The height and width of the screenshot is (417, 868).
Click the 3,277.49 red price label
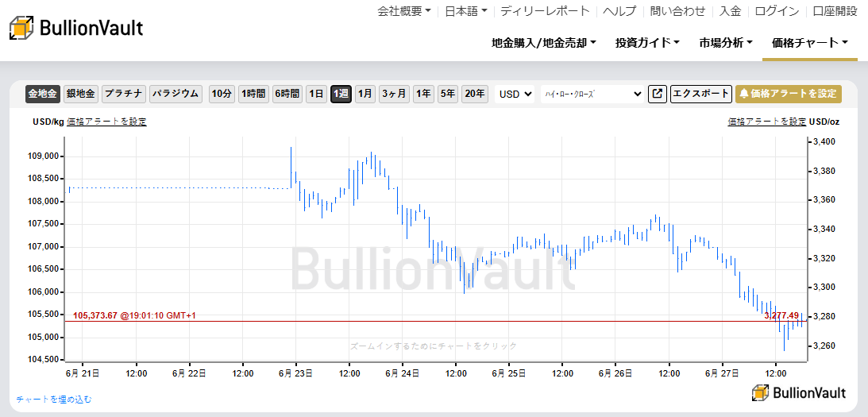coord(781,315)
